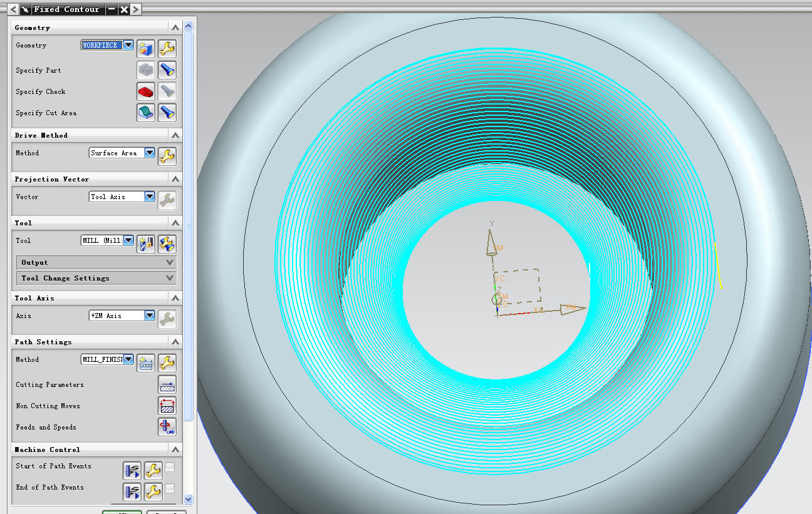Click the Non Cutting Moves label

tap(48, 406)
